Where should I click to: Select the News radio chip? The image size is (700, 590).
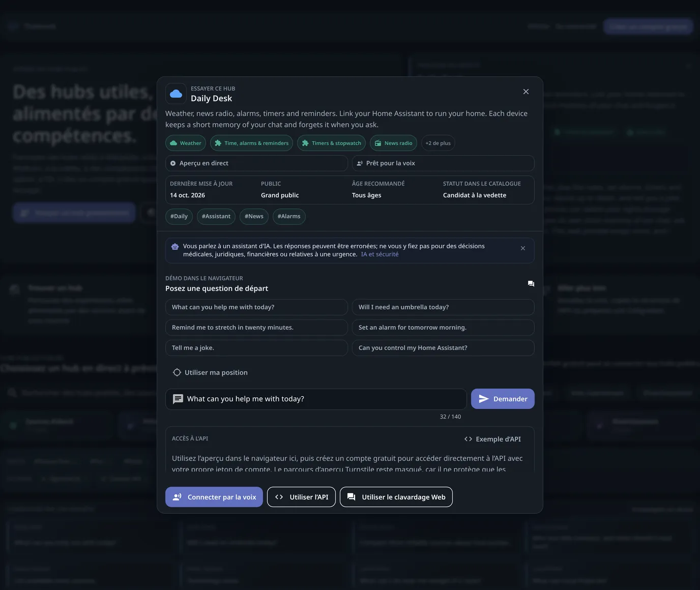(393, 143)
